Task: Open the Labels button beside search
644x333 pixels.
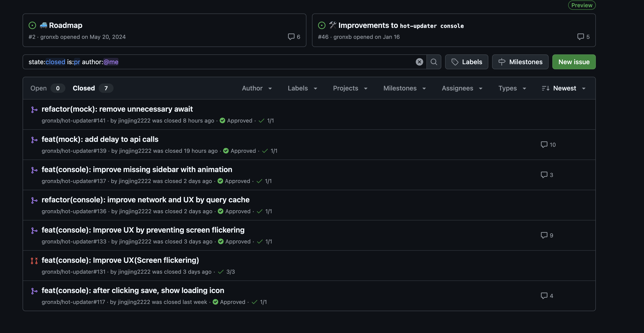Action: pyautogui.click(x=466, y=62)
